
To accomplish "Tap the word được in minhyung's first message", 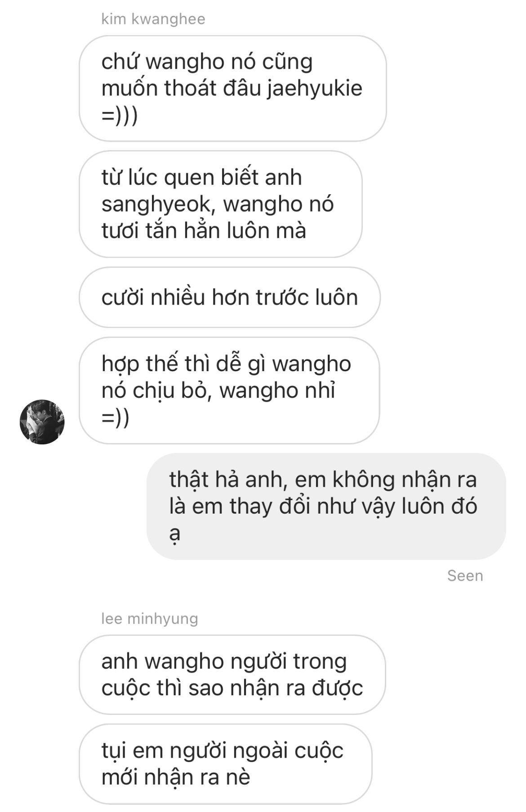I will [338, 688].
